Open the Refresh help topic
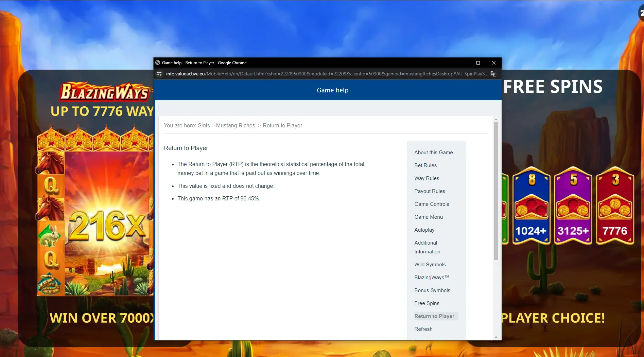The image size is (644, 357). [x=423, y=329]
